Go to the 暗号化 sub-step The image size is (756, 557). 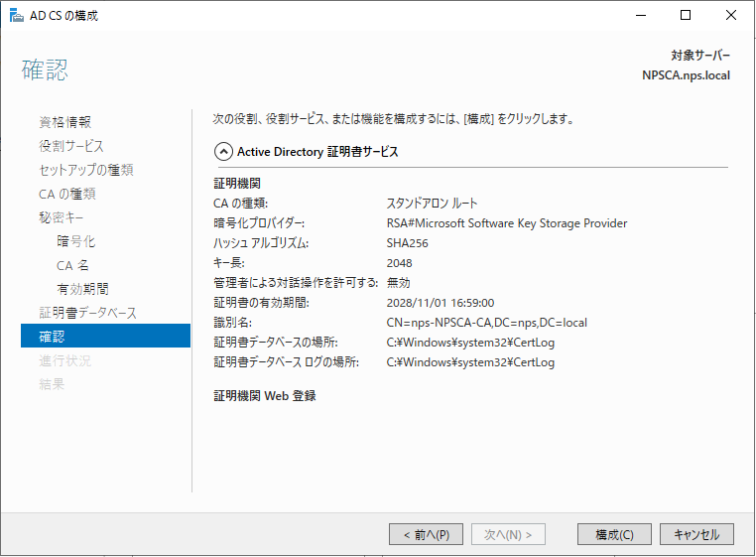coord(76,241)
